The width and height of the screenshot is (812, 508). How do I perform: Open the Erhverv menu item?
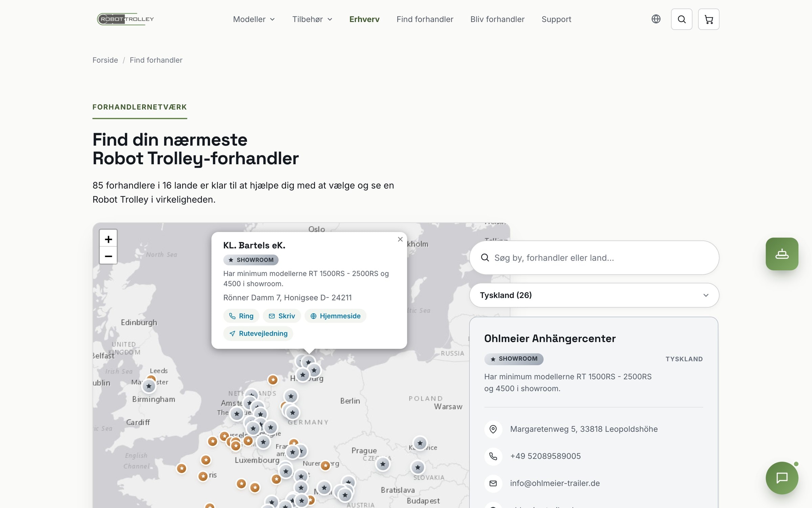click(x=364, y=19)
